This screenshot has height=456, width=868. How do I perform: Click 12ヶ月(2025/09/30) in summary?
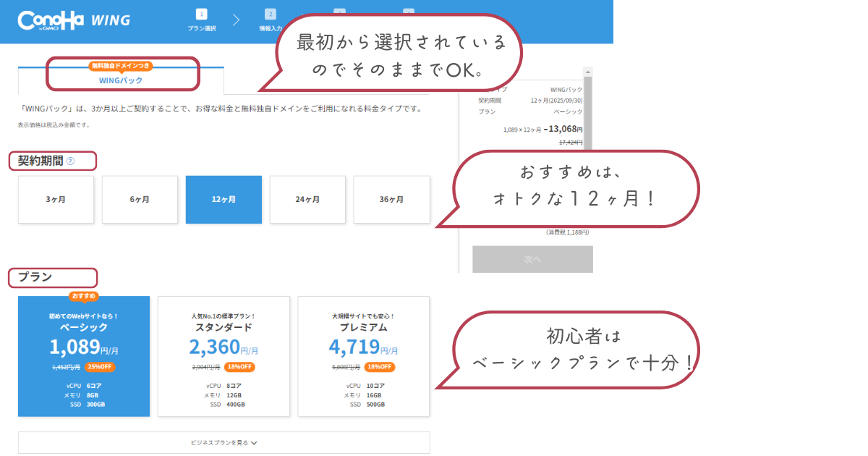click(x=556, y=101)
